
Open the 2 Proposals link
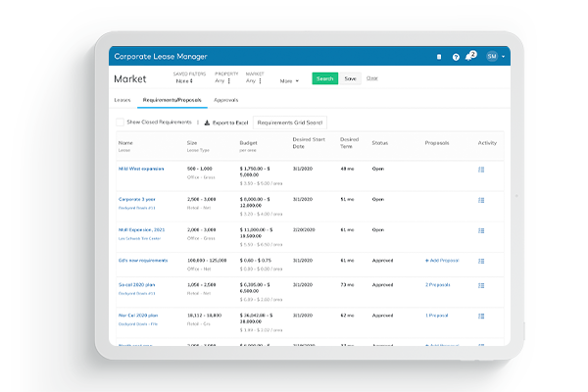(438, 285)
